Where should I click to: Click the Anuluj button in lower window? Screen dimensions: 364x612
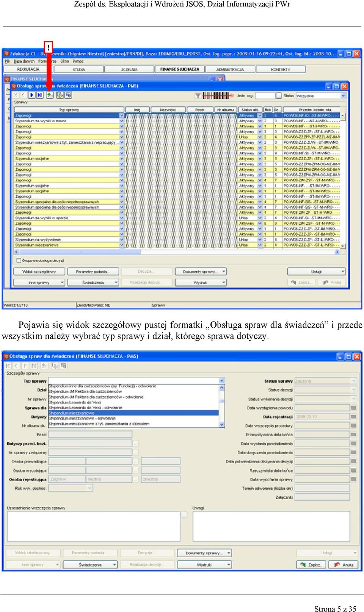pyautogui.click(x=344, y=565)
